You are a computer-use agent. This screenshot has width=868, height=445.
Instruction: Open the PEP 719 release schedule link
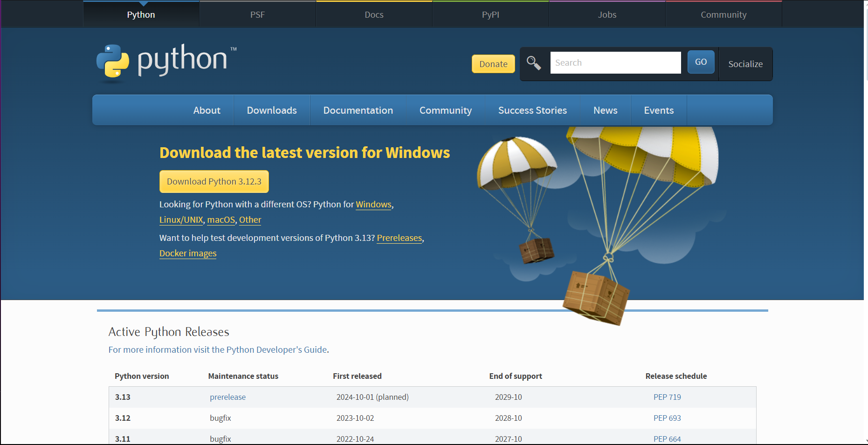667,397
